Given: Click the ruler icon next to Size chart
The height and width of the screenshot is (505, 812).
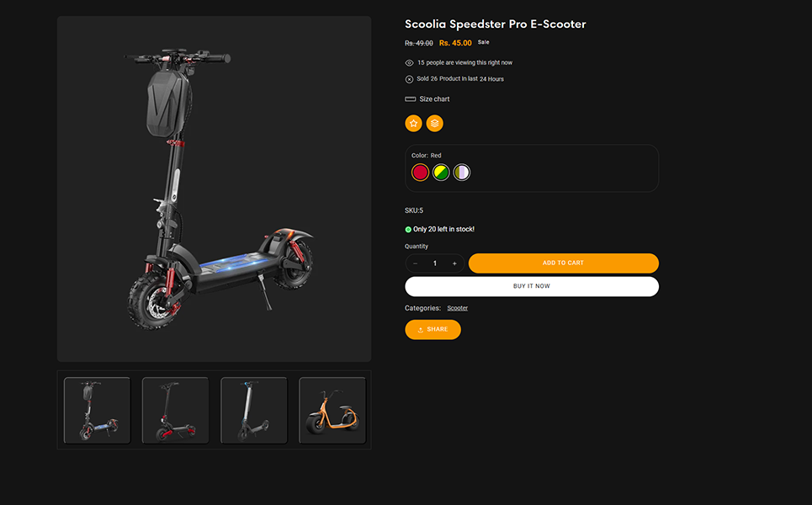Looking at the screenshot, I should point(410,99).
